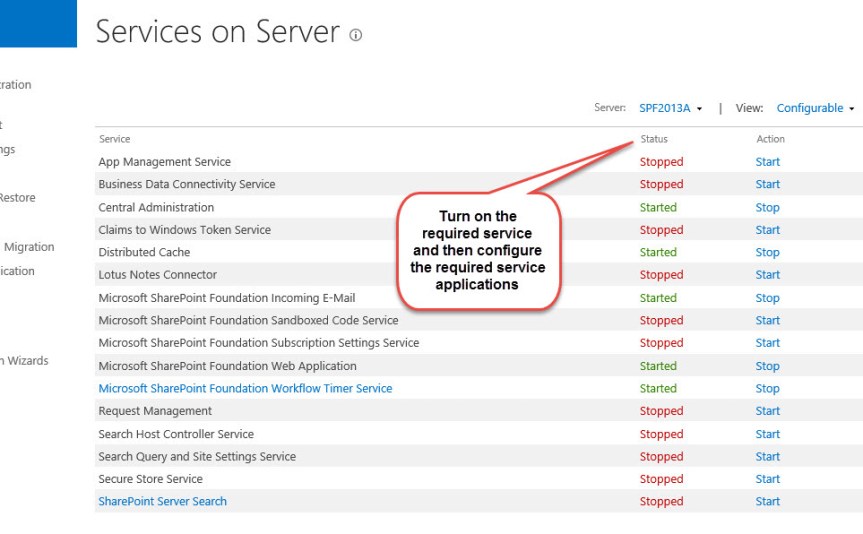Stop the Distributed Cache service
Screen dimensions: 863x534
click(x=767, y=253)
